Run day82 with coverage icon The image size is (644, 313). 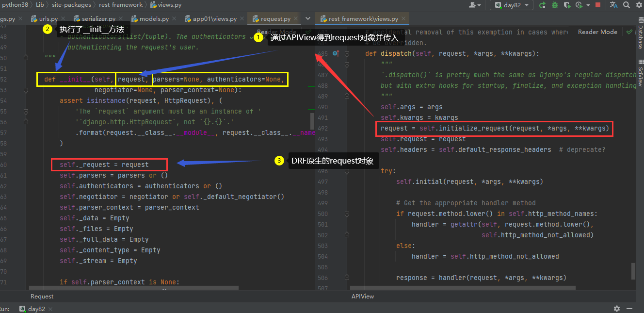point(566,5)
